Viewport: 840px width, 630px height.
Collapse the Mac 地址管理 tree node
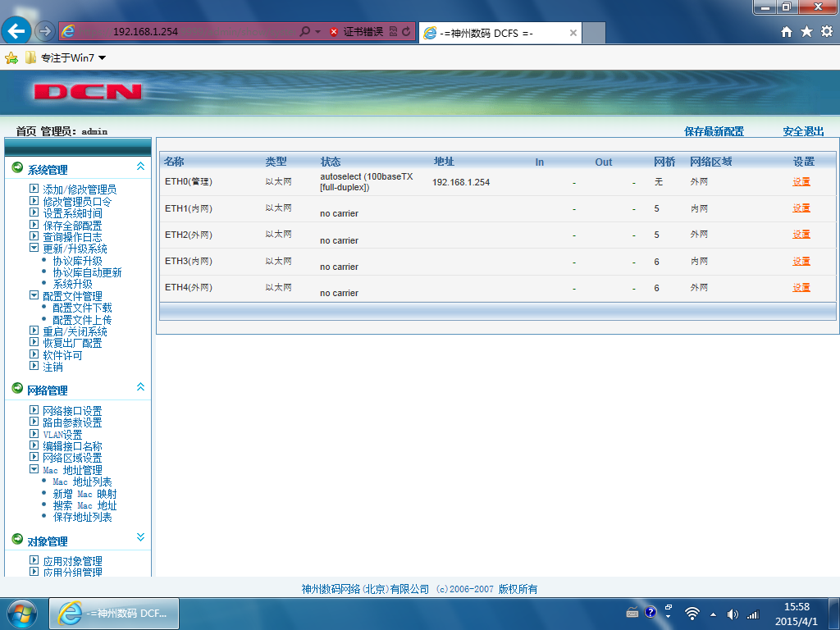coord(34,468)
